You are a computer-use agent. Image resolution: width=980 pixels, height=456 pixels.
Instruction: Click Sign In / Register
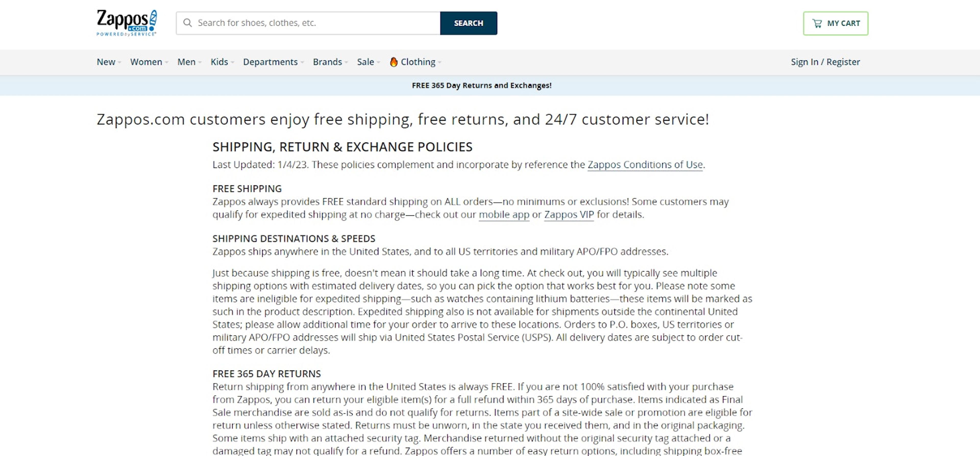pyautogui.click(x=825, y=62)
